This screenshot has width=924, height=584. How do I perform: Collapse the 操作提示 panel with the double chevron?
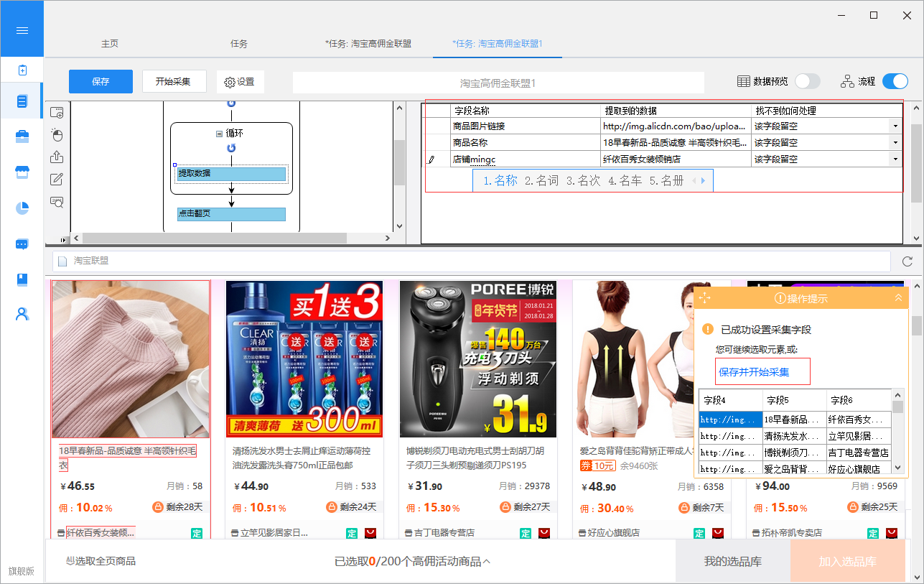(x=898, y=297)
